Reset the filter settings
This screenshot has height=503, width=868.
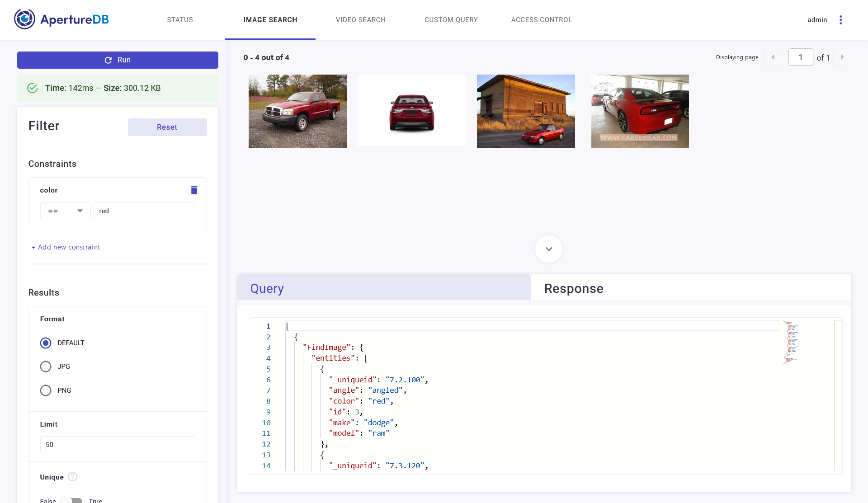[167, 127]
